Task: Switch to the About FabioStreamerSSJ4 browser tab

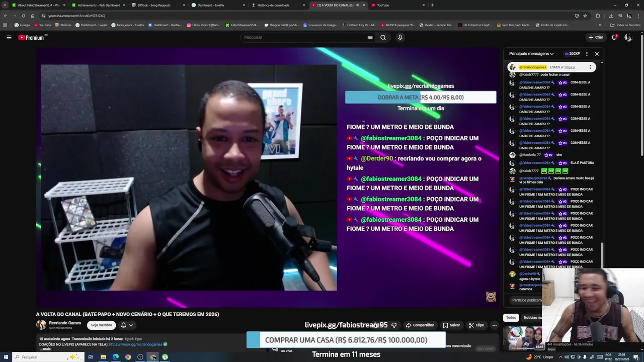Action: [38, 5]
